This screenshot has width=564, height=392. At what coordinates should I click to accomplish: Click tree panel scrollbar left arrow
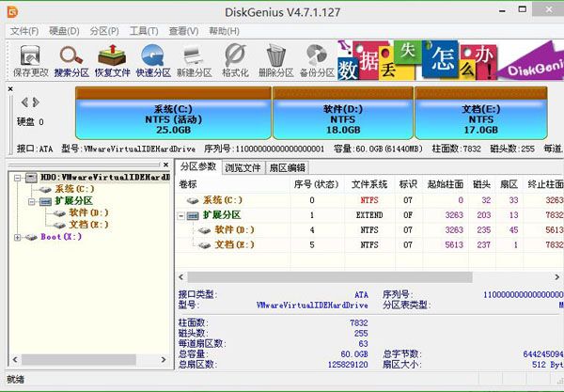[15, 359]
